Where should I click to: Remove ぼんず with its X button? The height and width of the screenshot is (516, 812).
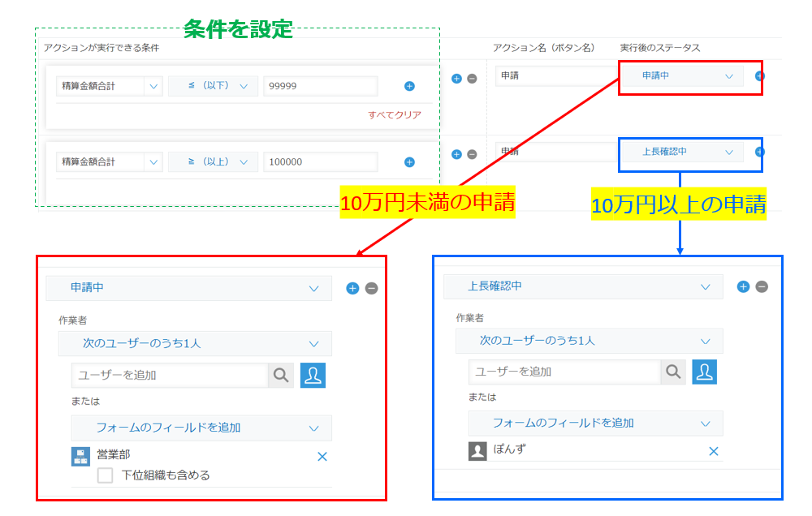click(714, 451)
